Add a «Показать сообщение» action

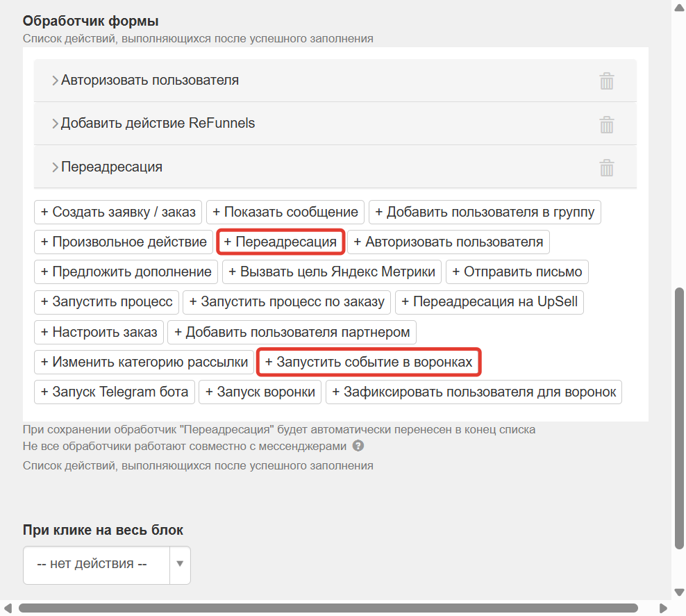[x=285, y=212]
